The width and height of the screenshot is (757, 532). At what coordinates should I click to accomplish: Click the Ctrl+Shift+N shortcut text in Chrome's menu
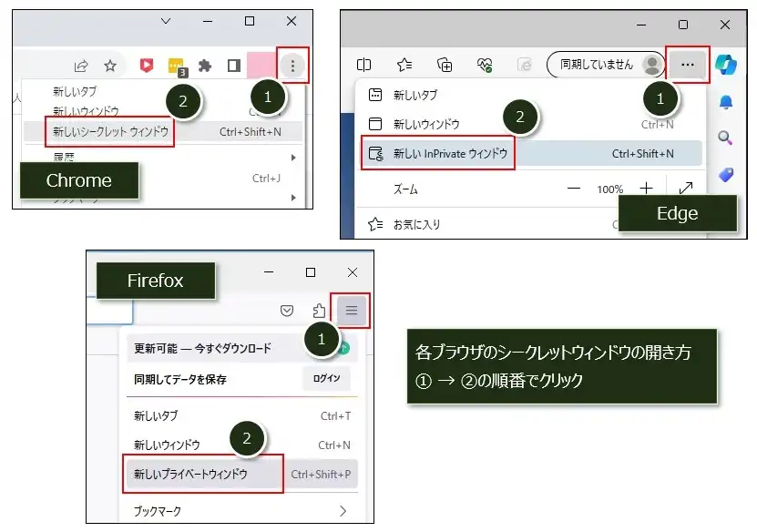251,132
